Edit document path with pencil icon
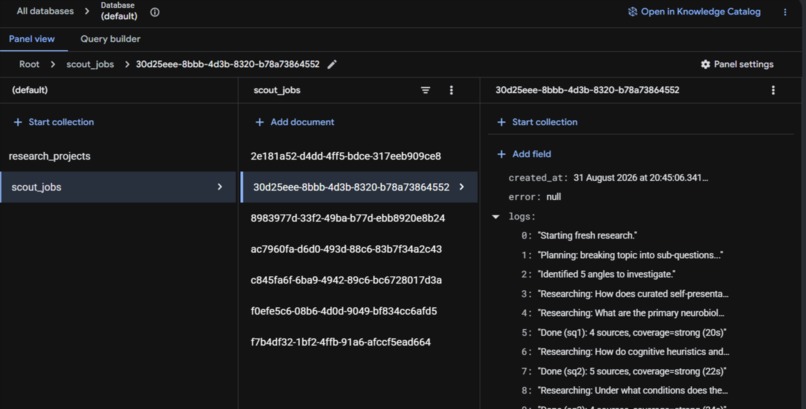 [x=332, y=64]
